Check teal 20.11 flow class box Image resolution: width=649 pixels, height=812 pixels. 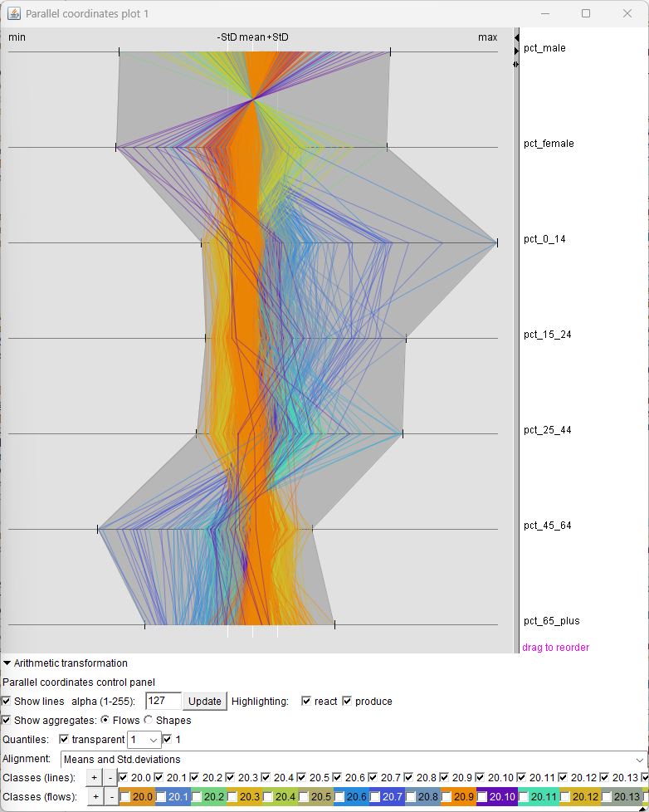point(524,796)
